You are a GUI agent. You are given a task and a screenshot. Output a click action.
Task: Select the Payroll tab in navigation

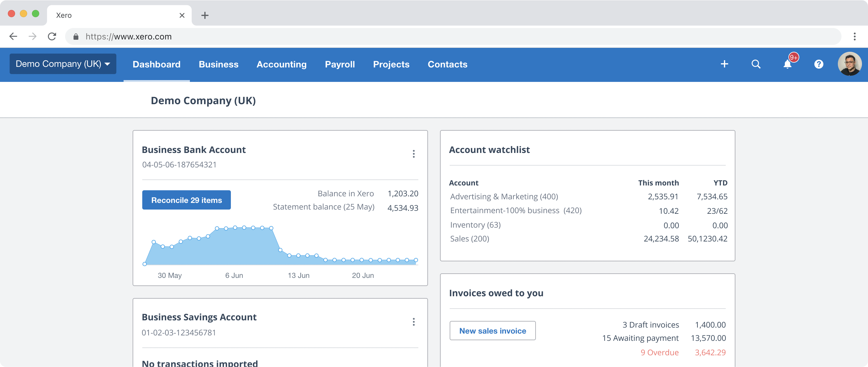click(x=339, y=64)
